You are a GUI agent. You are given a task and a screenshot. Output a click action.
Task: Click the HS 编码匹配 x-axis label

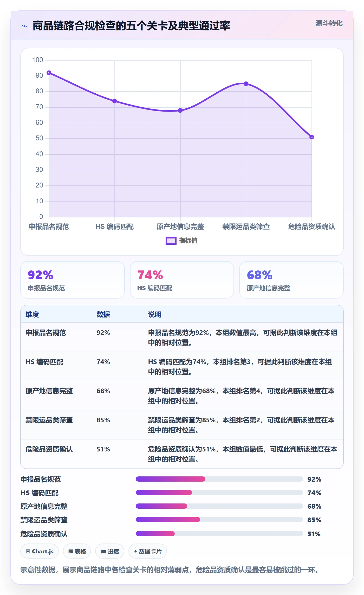click(115, 227)
